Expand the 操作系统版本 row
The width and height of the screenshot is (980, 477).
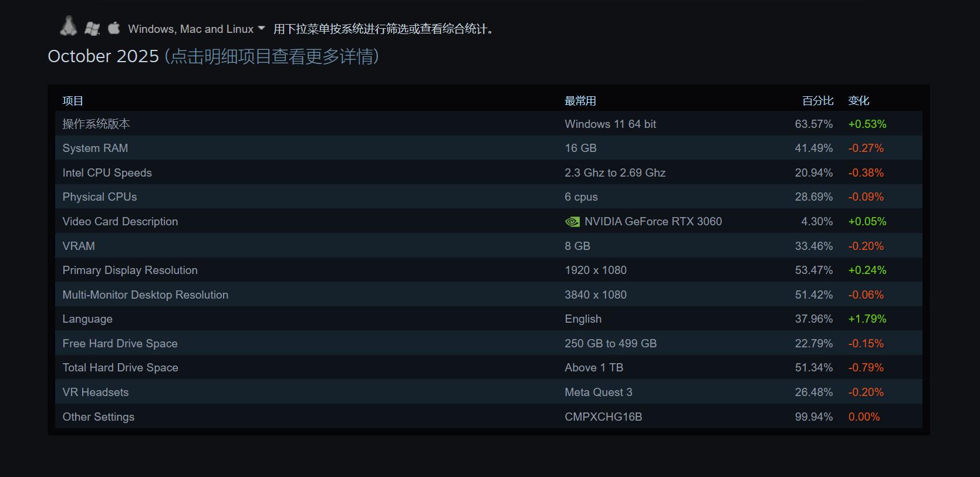96,124
